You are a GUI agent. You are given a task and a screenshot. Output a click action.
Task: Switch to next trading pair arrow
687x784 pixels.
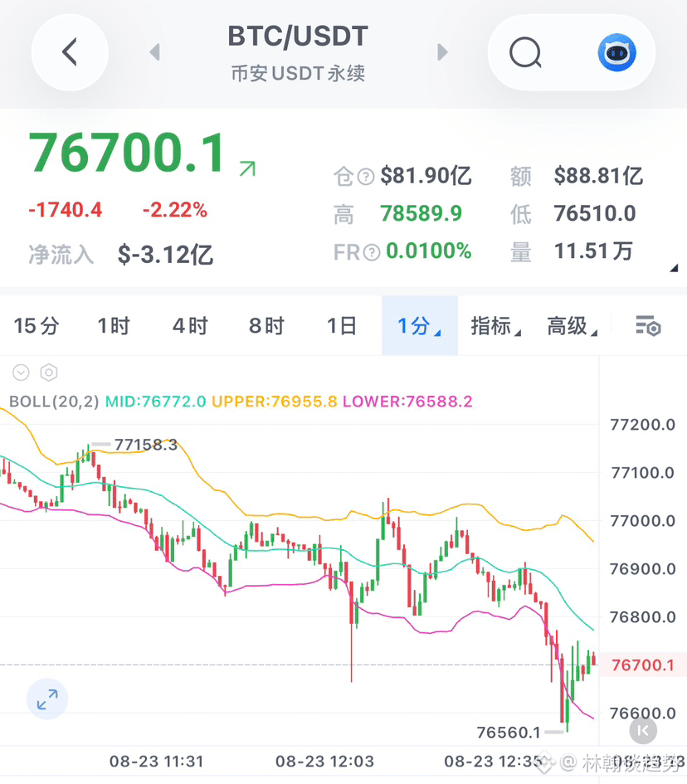442,52
